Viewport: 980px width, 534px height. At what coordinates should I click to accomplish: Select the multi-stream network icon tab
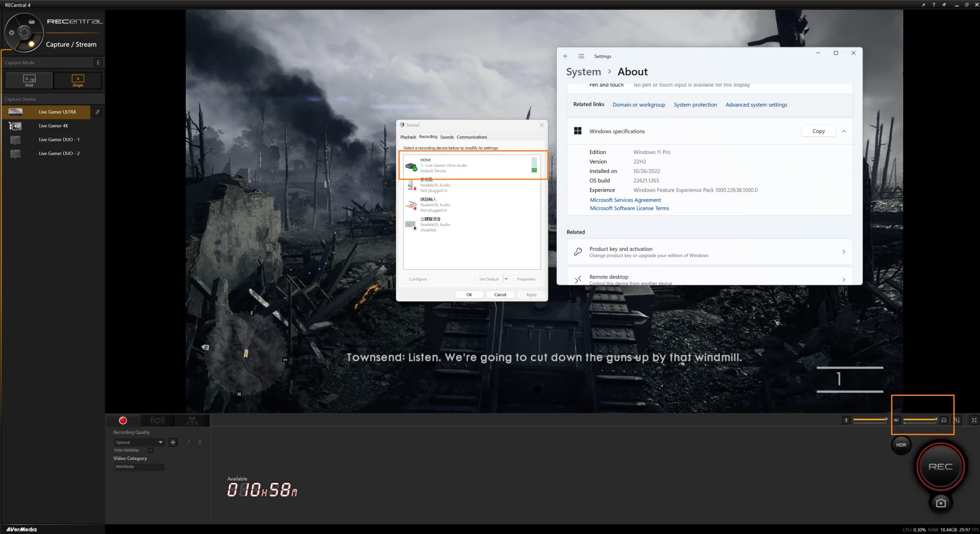pyautogui.click(x=192, y=420)
